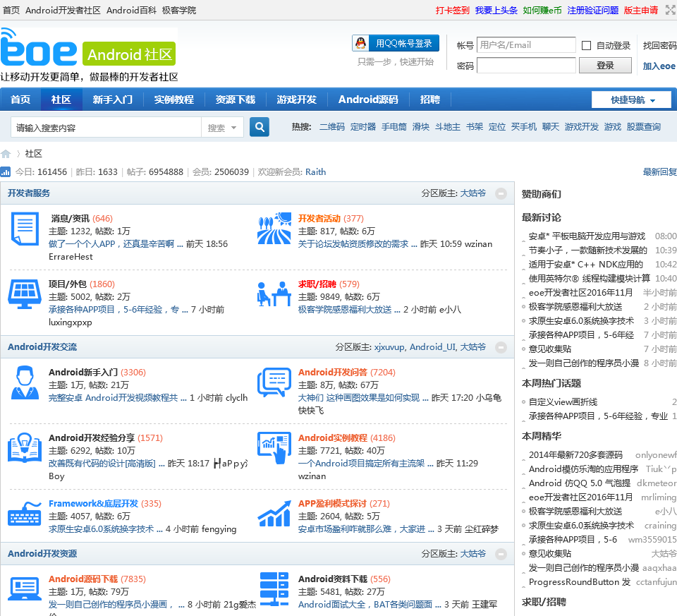Open 极客学院 in the top bar
This screenshot has height=616, width=677.
pos(179,11)
